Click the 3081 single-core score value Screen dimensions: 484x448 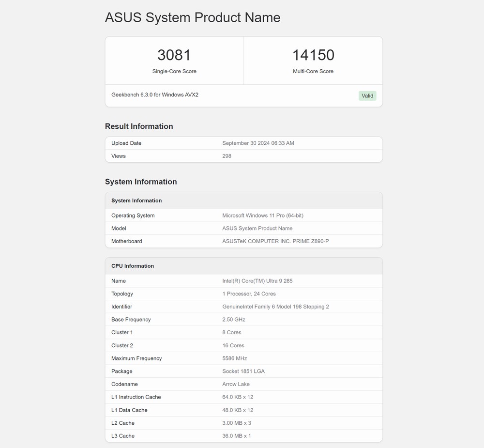coord(174,55)
